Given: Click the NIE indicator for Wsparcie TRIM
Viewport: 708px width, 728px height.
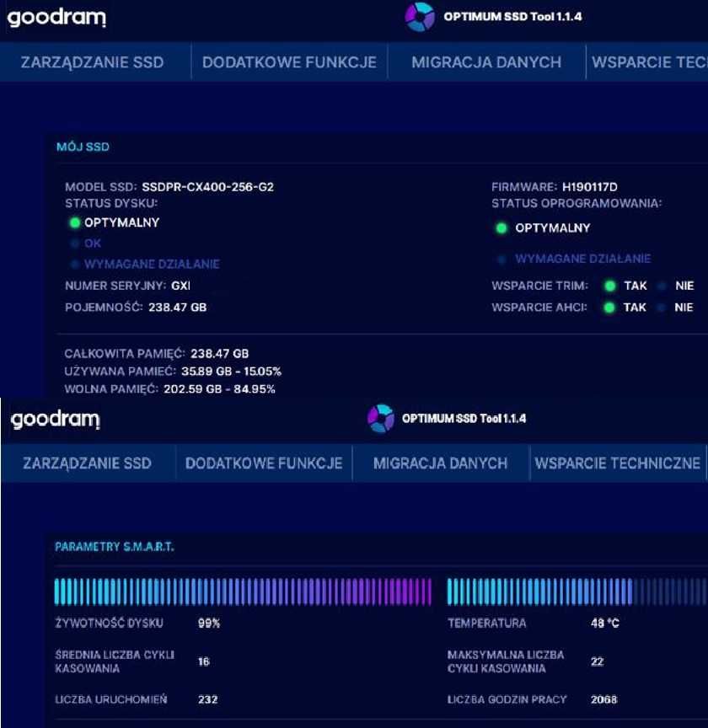Looking at the screenshot, I should 662,286.
